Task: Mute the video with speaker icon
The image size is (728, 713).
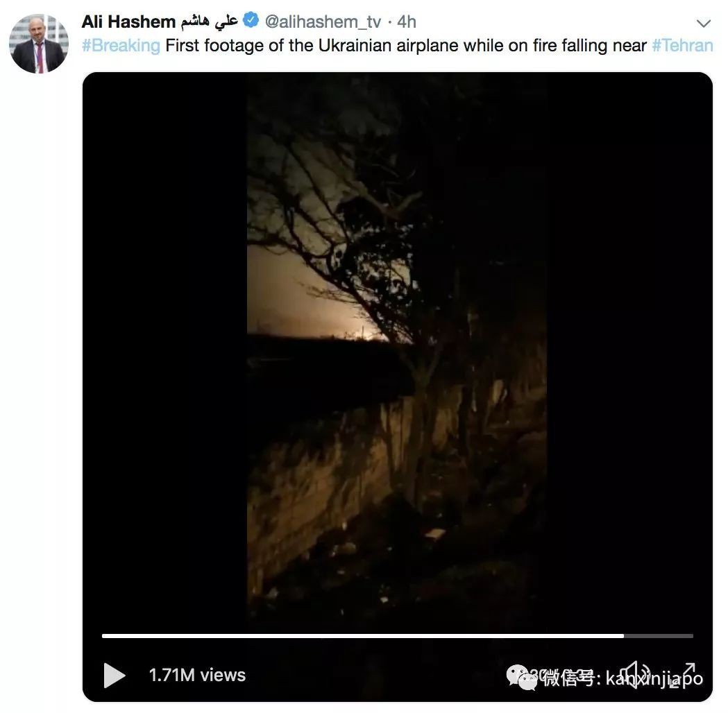Action: pos(632,674)
